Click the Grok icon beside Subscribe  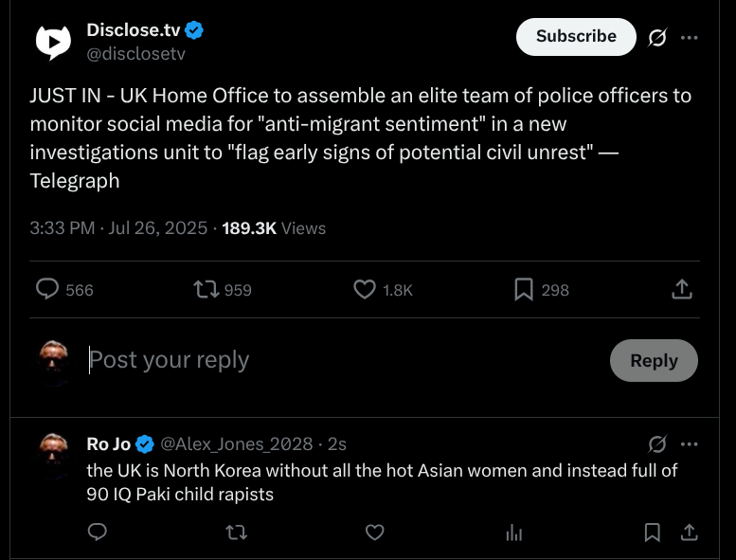[657, 38]
